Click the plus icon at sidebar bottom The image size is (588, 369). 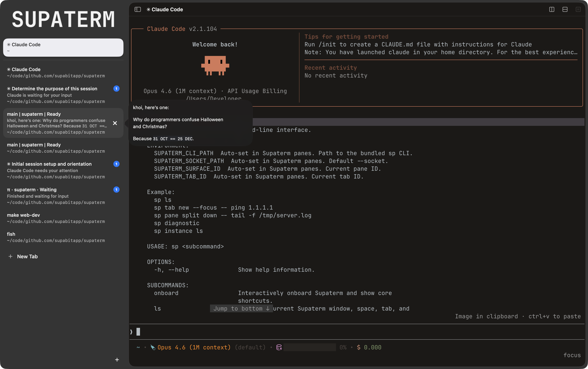click(x=117, y=360)
